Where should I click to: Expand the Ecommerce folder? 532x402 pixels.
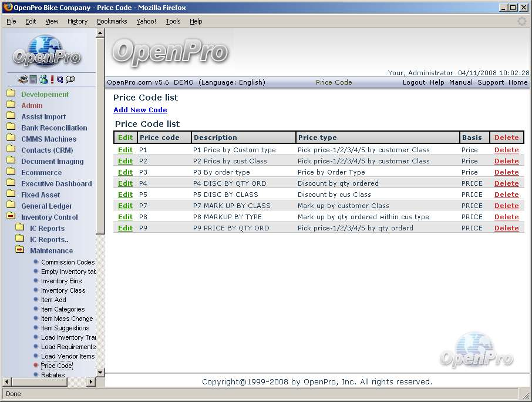pos(11,172)
